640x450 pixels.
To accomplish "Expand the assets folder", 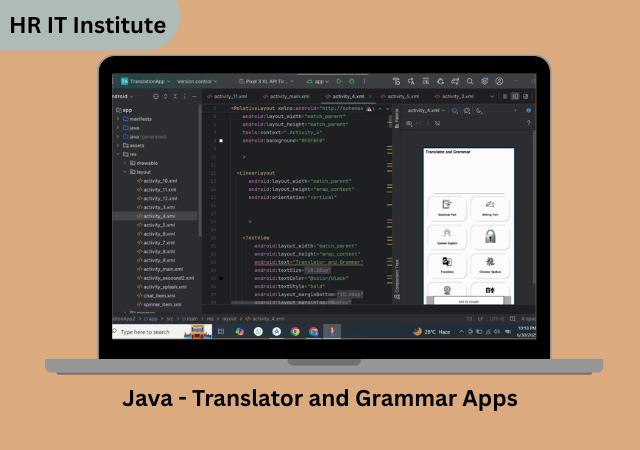I will coord(118,145).
